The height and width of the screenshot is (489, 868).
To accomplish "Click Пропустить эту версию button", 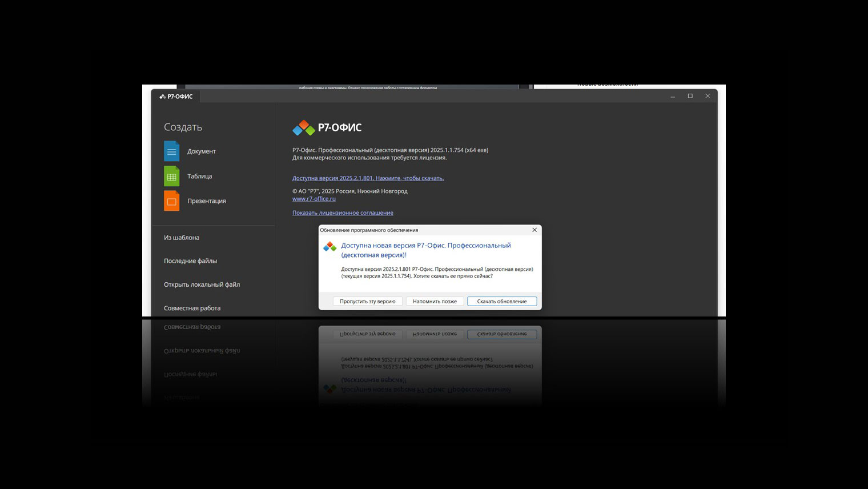I will 367,301.
